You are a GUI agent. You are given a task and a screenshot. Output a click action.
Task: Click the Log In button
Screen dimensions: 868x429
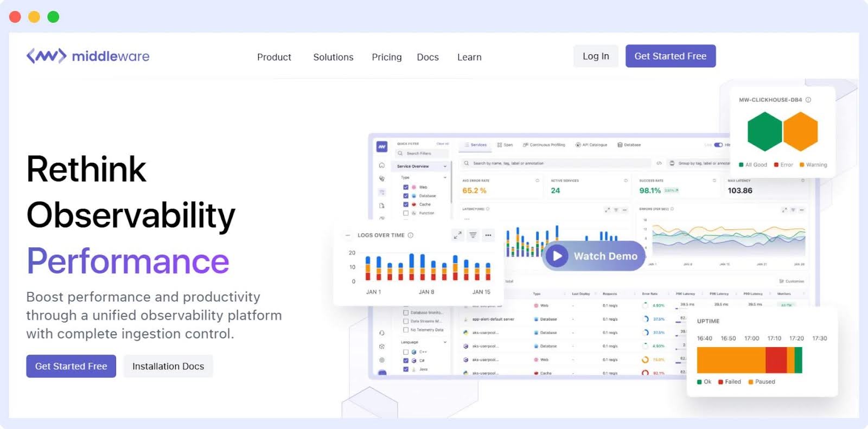click(x=596, y=56)
